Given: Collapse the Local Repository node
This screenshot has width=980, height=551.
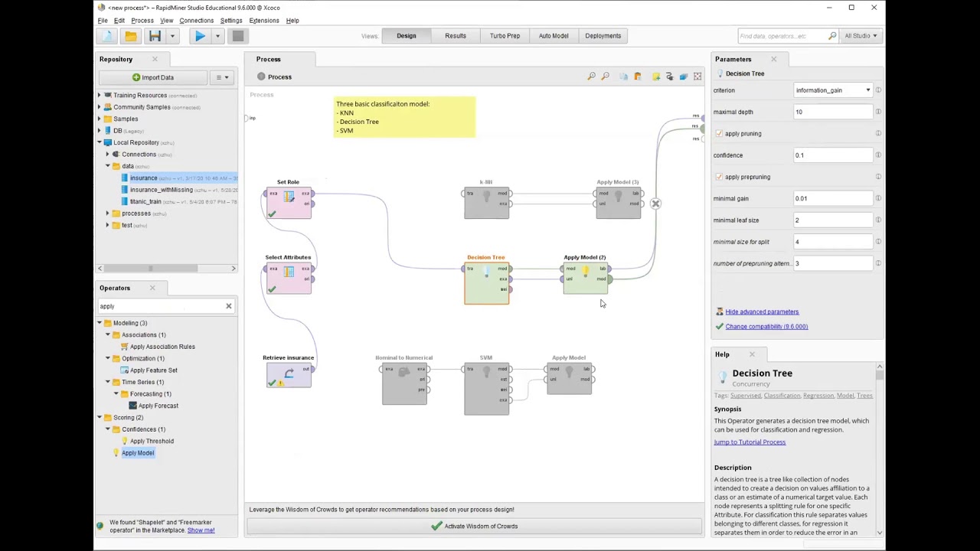Looking at the screenshot, I should click(x=99, y=142).
